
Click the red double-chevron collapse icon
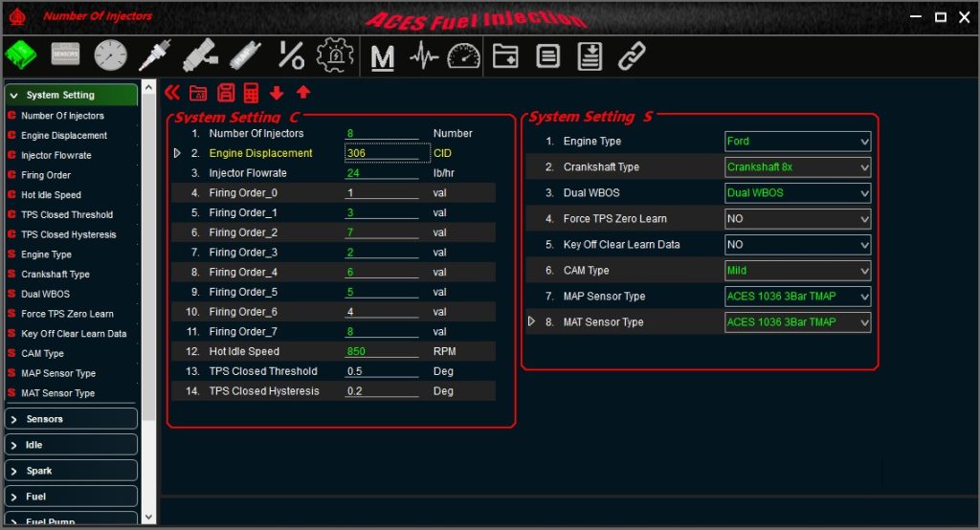172,93
